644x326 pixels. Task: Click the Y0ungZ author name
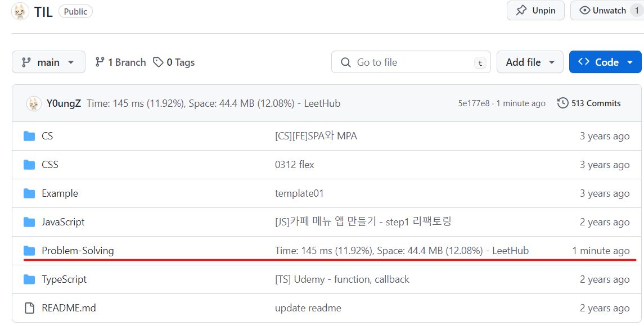click(64, 103)
